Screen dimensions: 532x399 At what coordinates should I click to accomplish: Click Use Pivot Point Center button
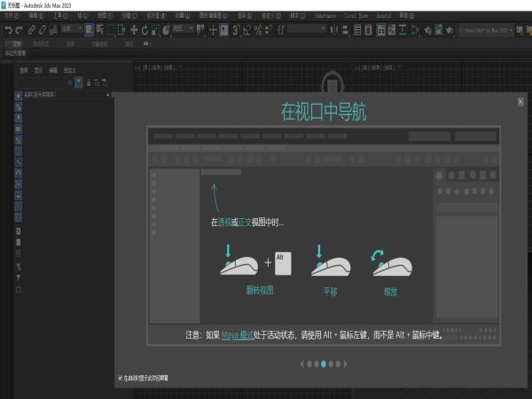(201, 30)
